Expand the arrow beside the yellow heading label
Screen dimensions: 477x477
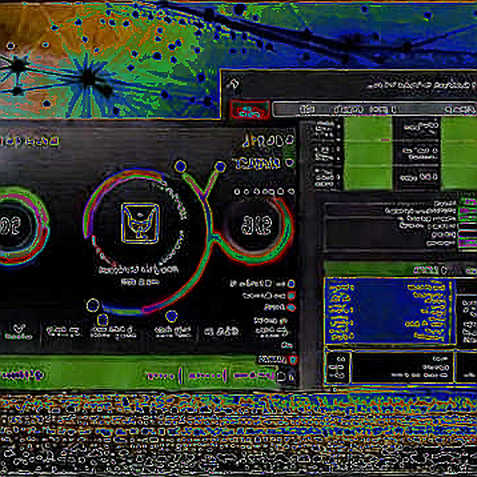(x=290, y=163)
